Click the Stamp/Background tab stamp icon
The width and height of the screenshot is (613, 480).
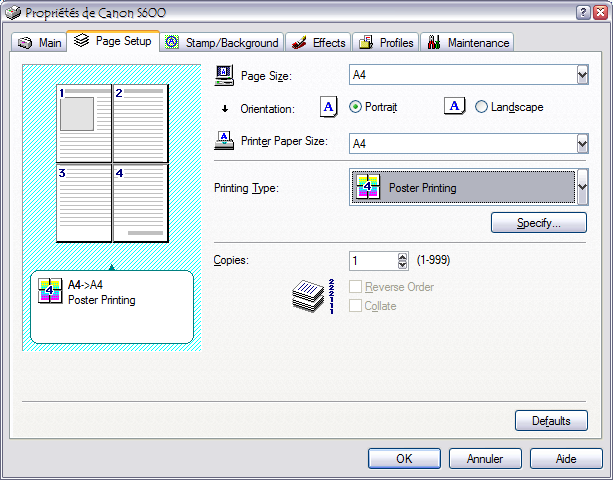tap(172, 42)
